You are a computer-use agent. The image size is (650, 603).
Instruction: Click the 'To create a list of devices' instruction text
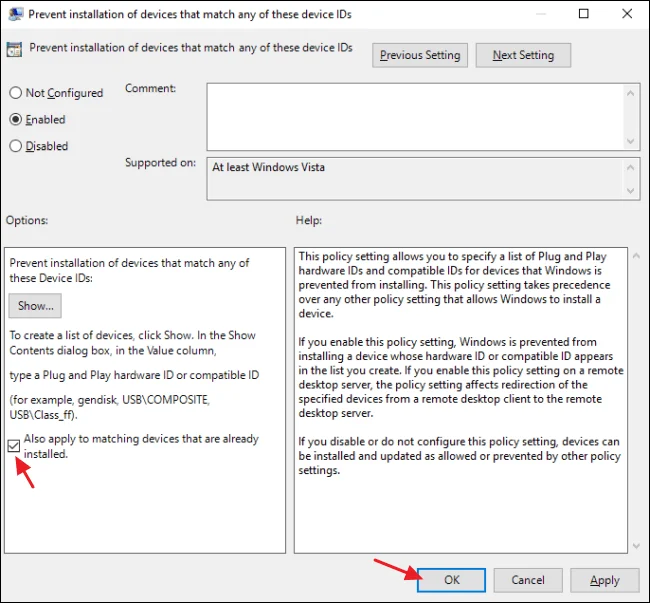tap(133, 343)
